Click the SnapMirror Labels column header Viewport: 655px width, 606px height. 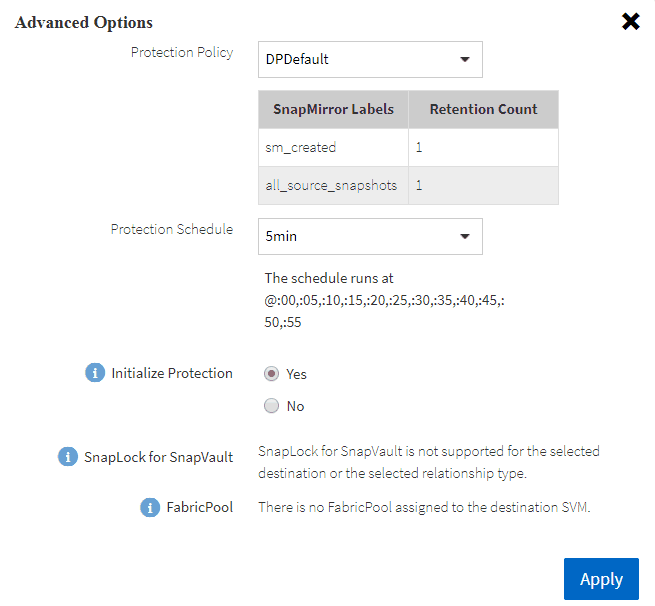click(333, 109)
